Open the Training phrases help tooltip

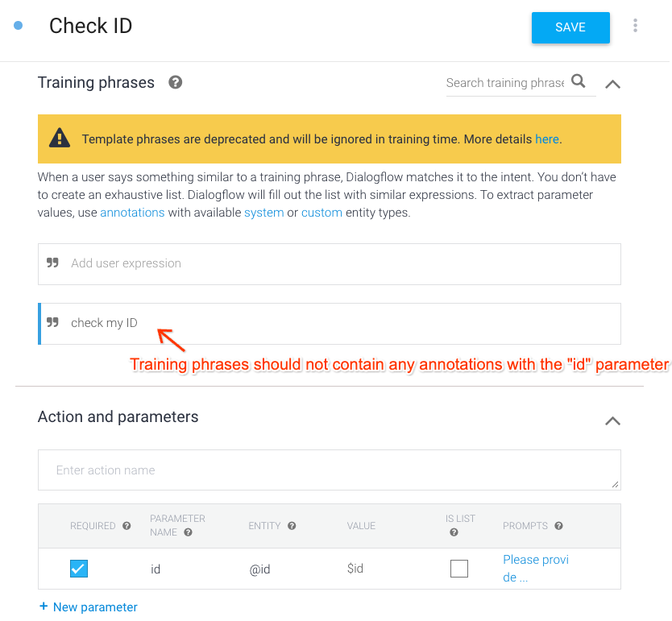tap(175, 82)
